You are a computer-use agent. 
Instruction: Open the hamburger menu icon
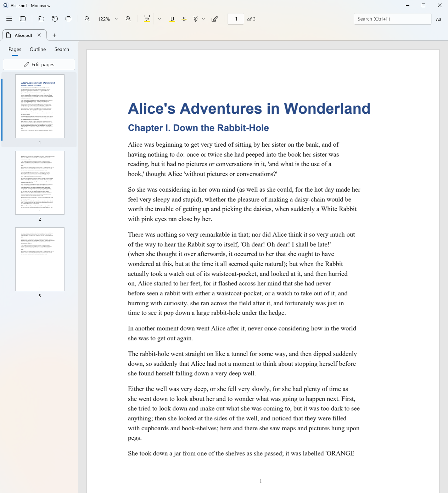pyautogui.click(x=9, y=19)
